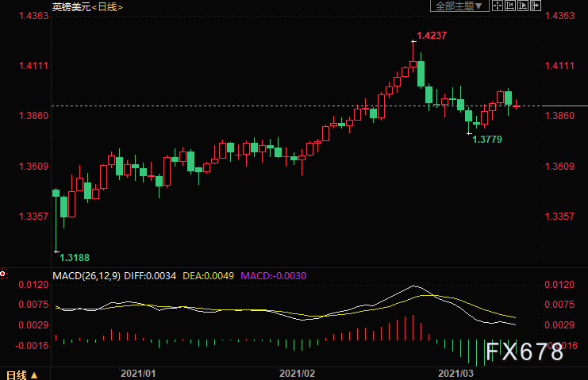Click the chart shrink-left axis icon

[x=510, y=6]
